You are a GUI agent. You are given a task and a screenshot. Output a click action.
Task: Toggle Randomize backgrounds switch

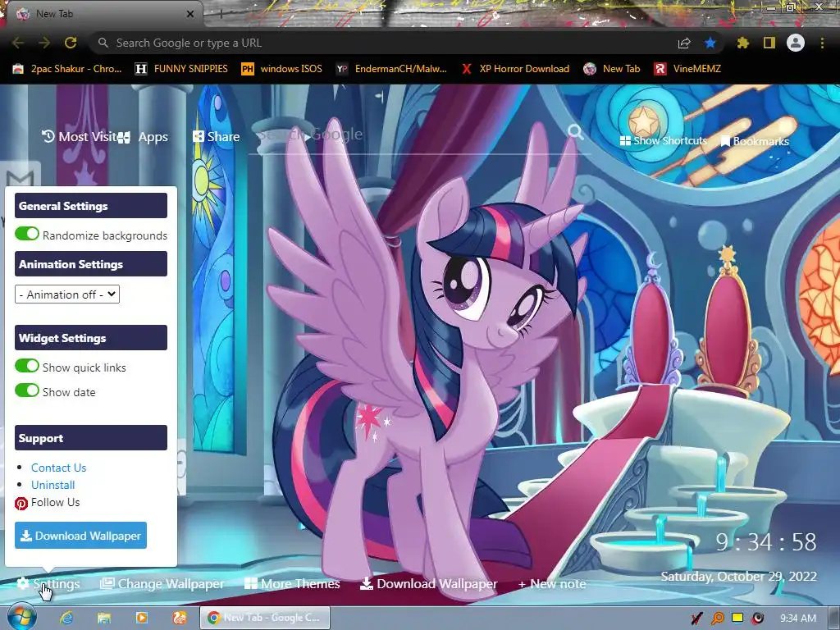(x=27, y=234)
